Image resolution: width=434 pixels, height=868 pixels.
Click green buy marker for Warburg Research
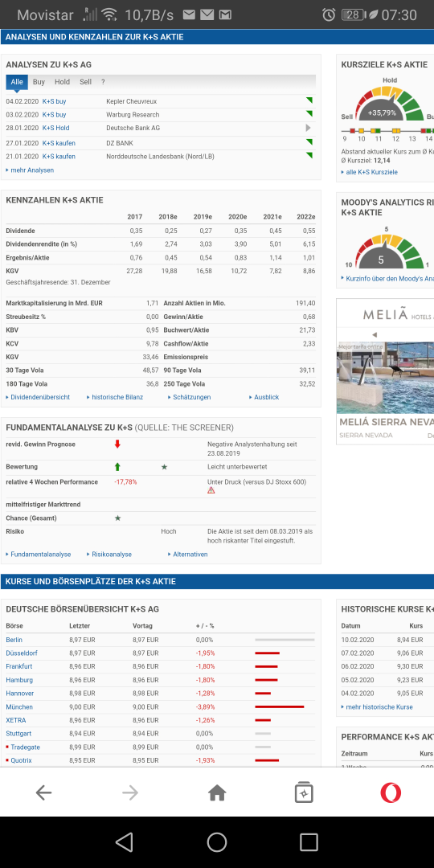309,113
